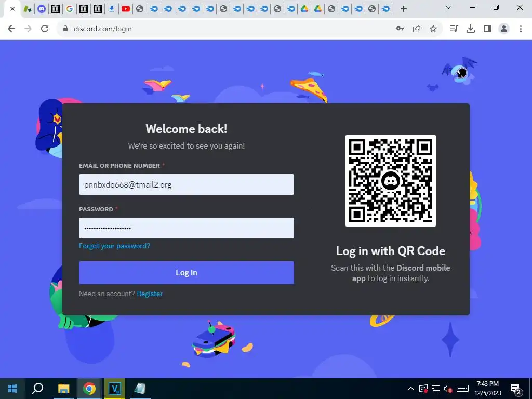Open Chrome three-dot customize menu
This screenshot has width=532, height=399.
(521, 29)
